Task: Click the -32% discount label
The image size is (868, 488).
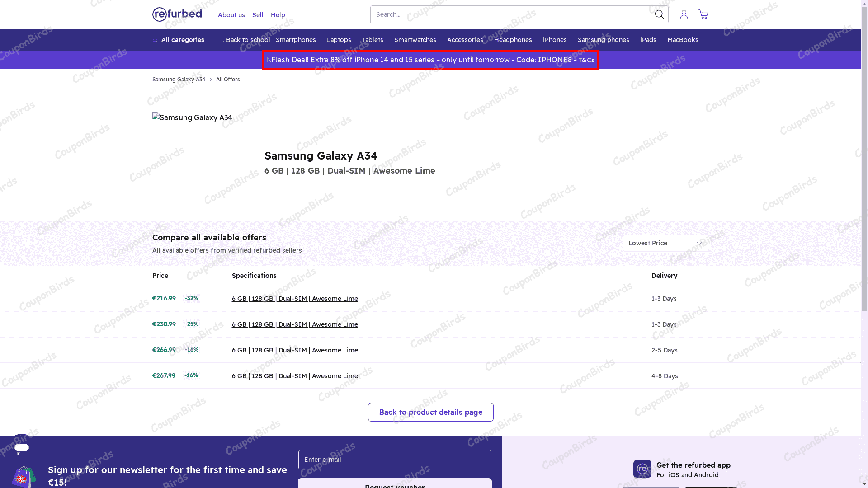Action: [191, 298]
